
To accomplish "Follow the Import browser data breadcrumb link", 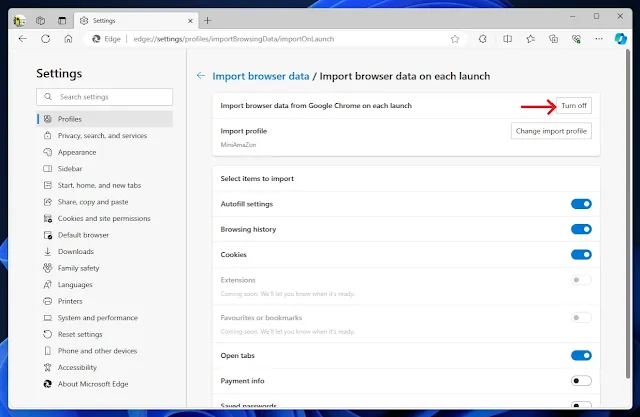I will [x=261, y=76].
